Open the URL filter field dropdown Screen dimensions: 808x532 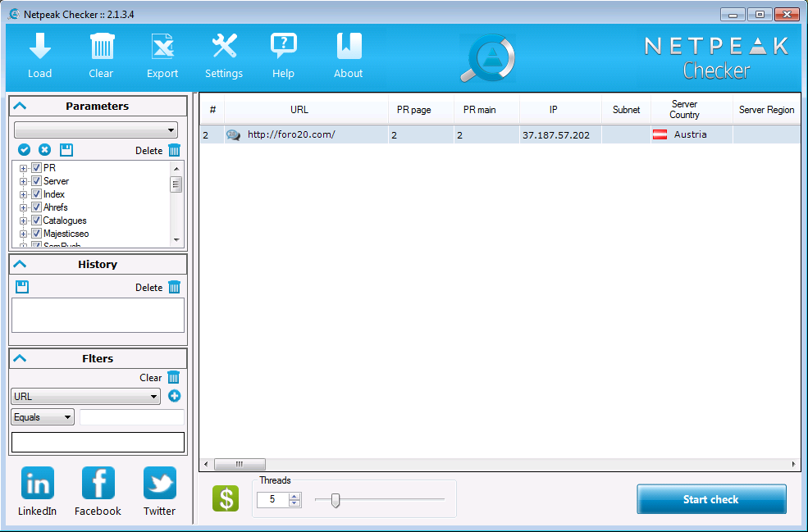85,397
